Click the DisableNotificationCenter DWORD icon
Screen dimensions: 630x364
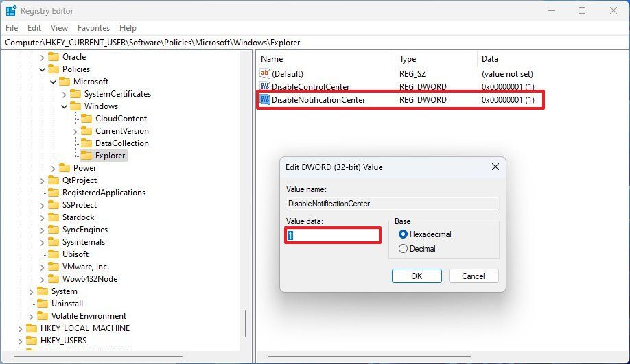point(265,99)
